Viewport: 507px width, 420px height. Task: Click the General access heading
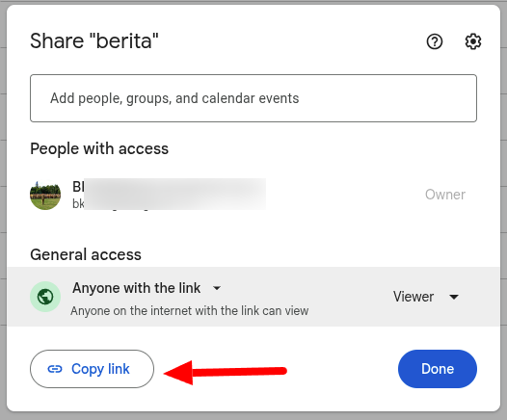[x=86, y=254]
